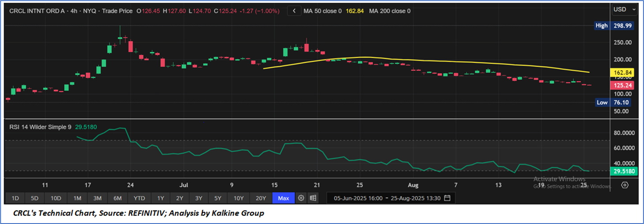Select the 1D time range
Screen dimensions: 644x224
click(x=15, y=198)
